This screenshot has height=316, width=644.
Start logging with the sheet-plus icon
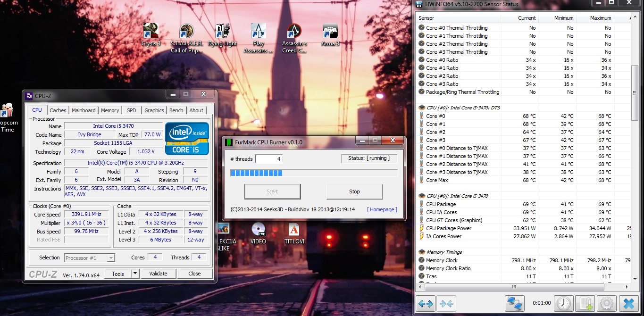[585, 303]
